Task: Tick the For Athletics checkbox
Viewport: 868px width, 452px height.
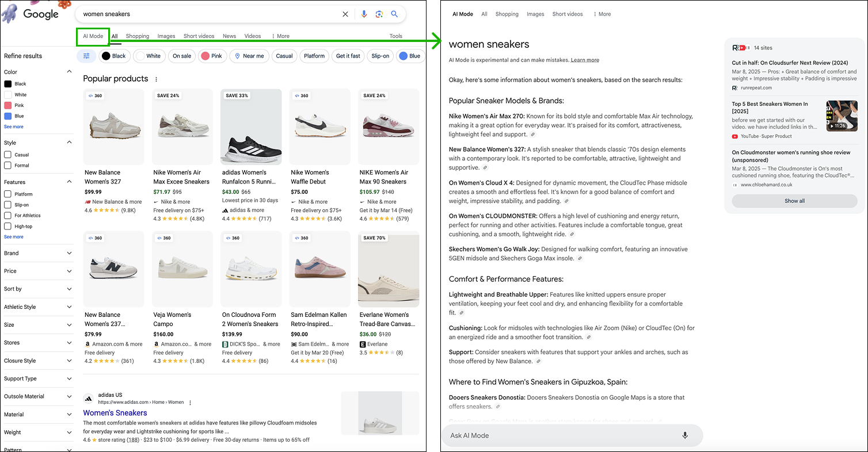Action: [7, 216]
